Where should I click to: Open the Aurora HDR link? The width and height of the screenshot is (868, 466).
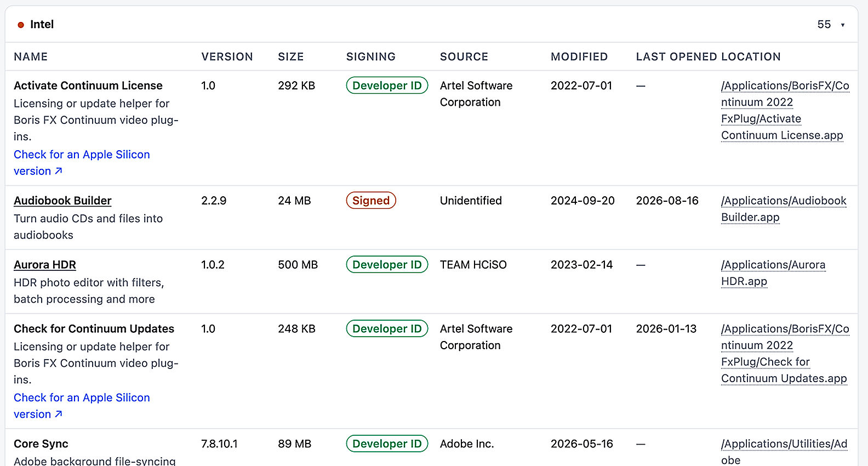[45, 265]
